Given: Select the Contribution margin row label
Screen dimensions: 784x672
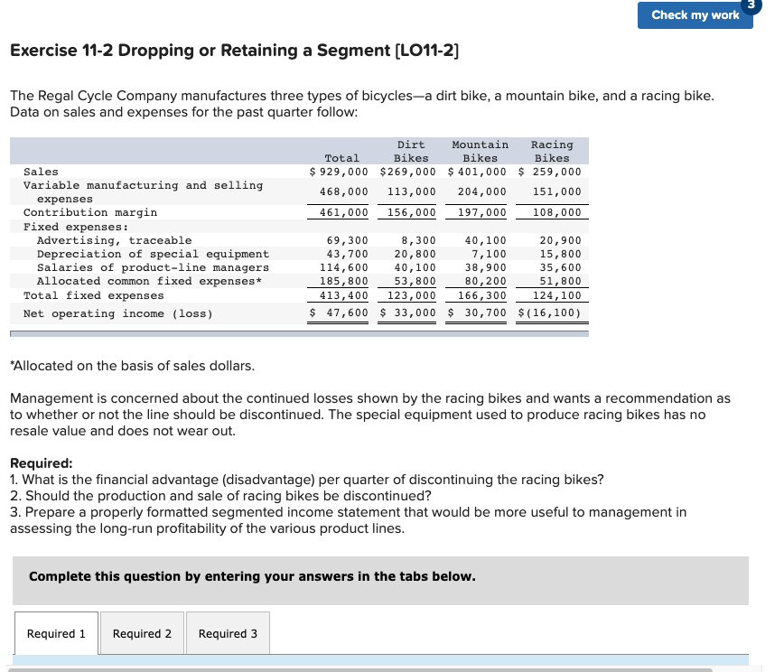Looking at the screenshot, I should point(90,212).
